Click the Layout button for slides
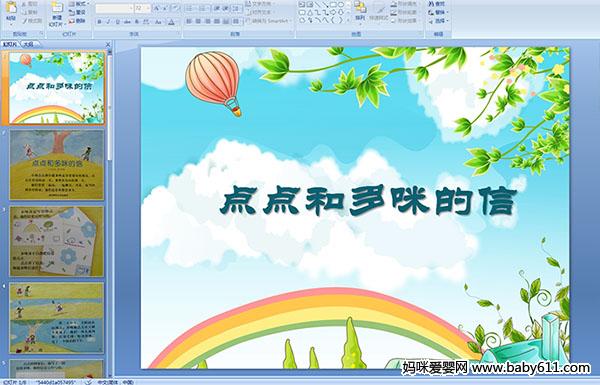Viewport: 600px width, 385px height. [x=78, y=4]
